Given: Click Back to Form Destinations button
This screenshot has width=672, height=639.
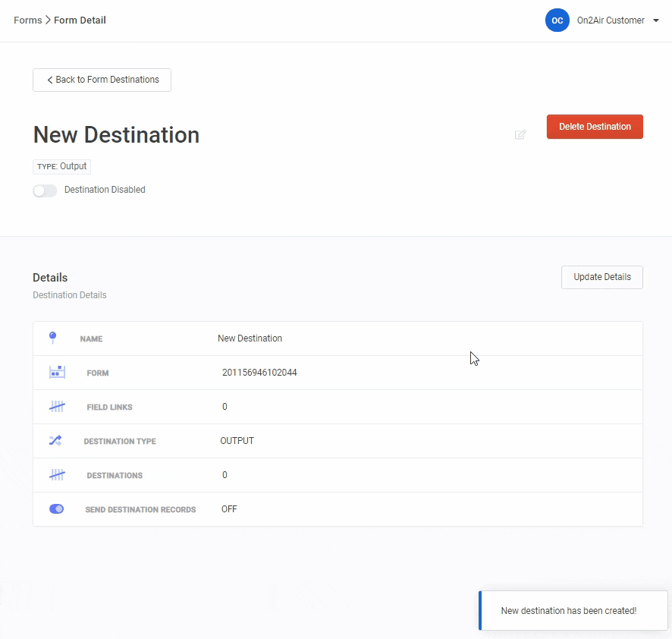Looking at the screenshot, I should click(102, 80).
